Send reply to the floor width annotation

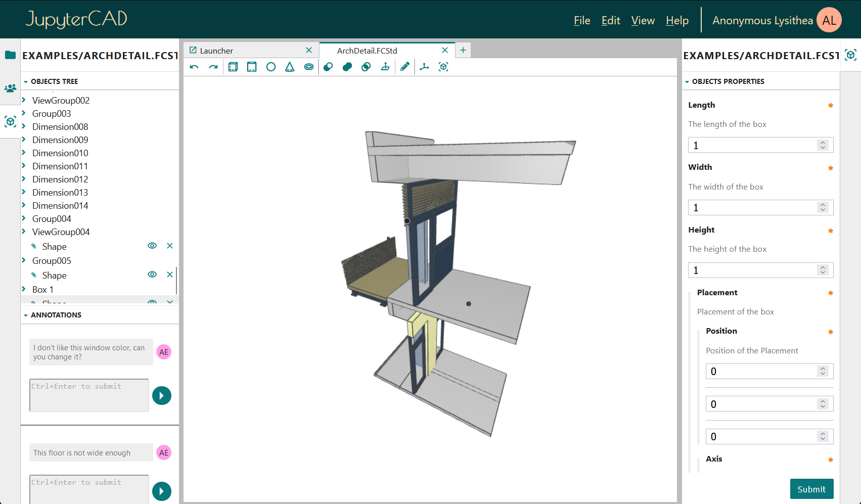coord(162,491)
